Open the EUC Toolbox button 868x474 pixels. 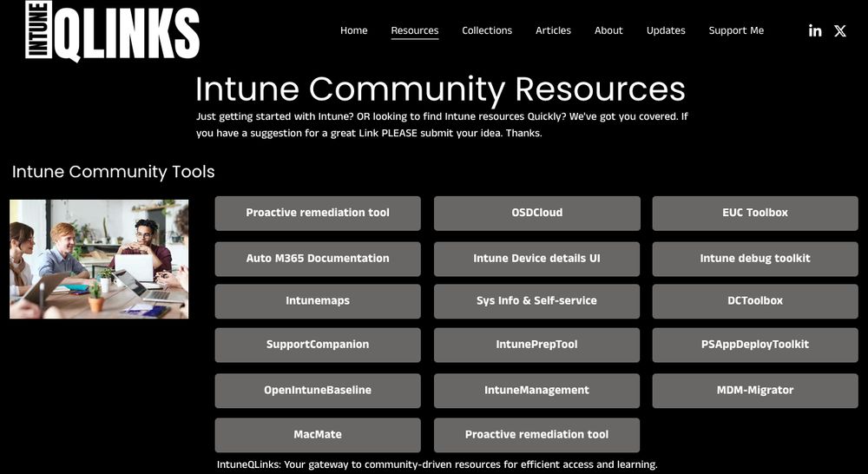click(755, 214)
